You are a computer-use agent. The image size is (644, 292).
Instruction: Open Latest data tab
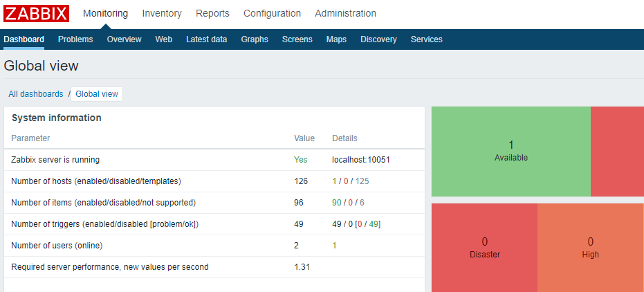point(207,39)
